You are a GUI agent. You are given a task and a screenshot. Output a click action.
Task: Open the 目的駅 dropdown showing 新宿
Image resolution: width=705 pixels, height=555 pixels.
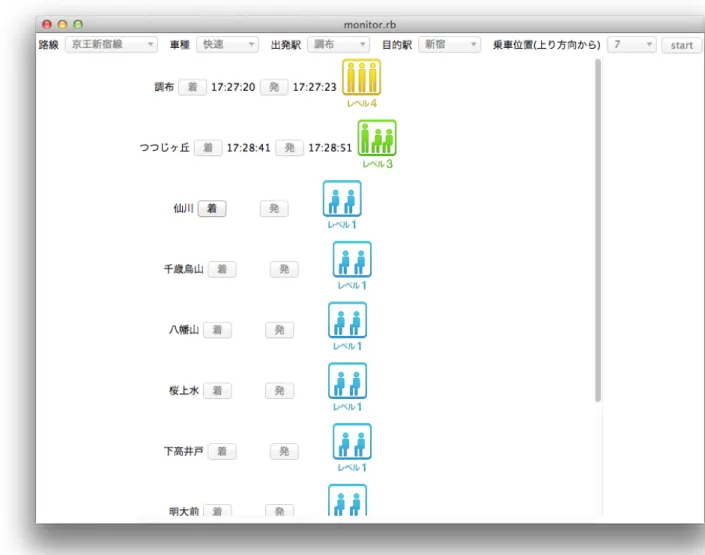pyautogui.click(x=449, y=45)
